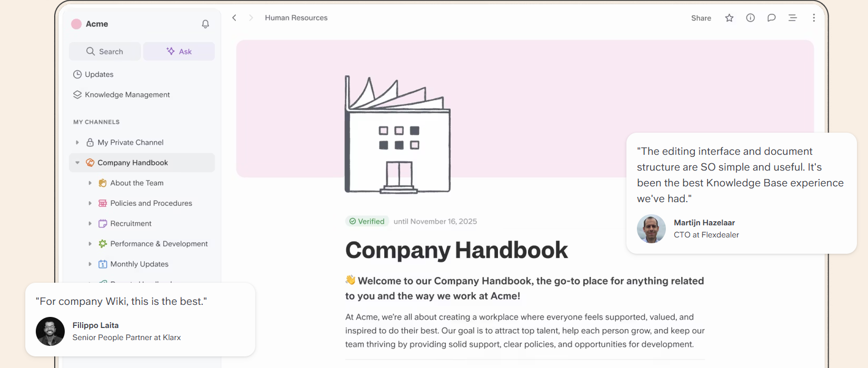Click the Acme workspace logo
Viewport: 868px width, 368px height.
[76, 24]
